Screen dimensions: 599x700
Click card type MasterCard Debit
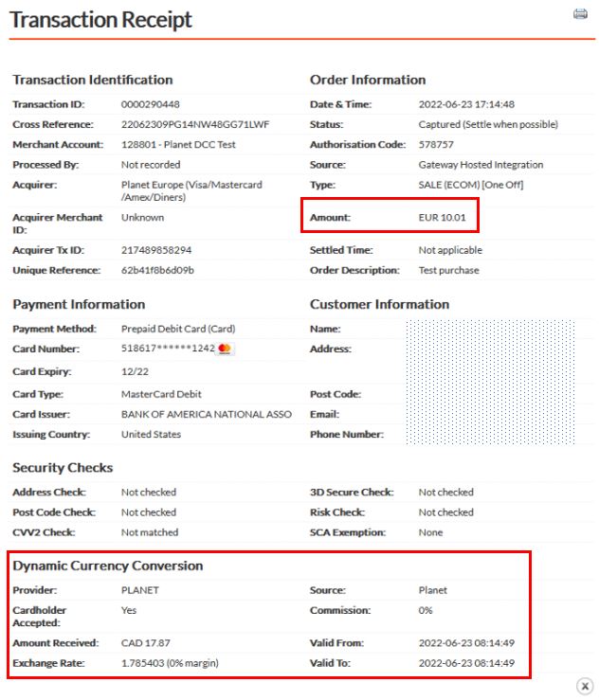point(161,394)
